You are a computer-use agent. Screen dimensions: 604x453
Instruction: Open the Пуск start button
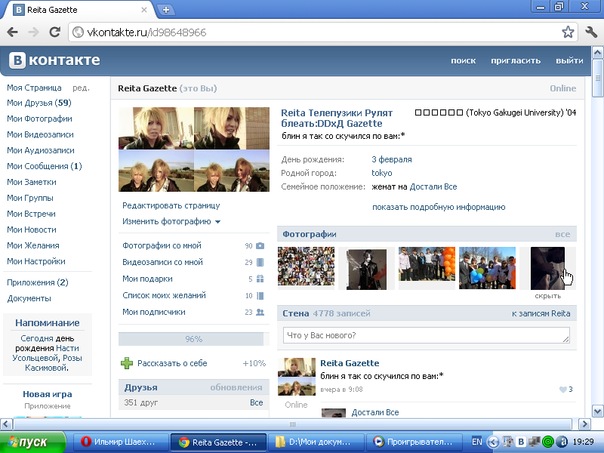[32, 441]
